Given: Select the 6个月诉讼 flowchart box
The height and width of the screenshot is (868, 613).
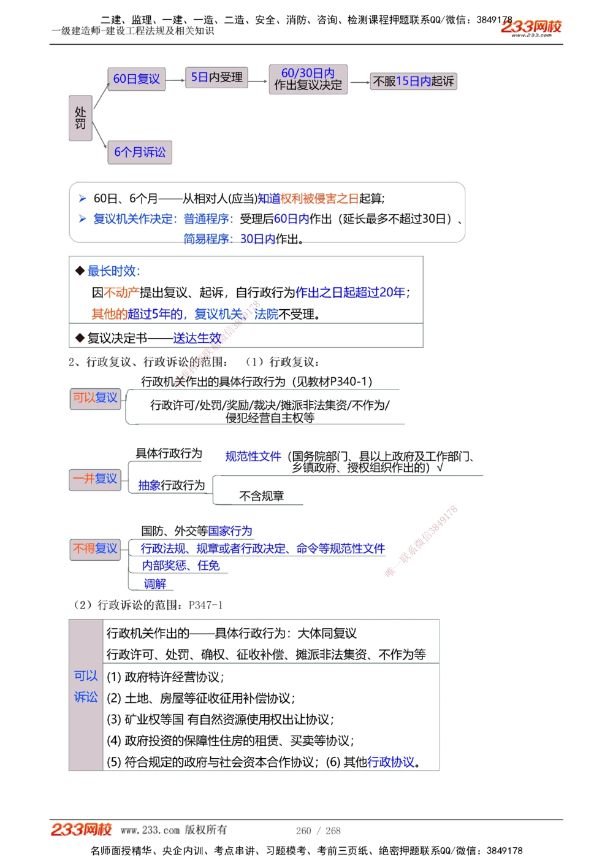Looking at the screenshot, I should 140,152.
